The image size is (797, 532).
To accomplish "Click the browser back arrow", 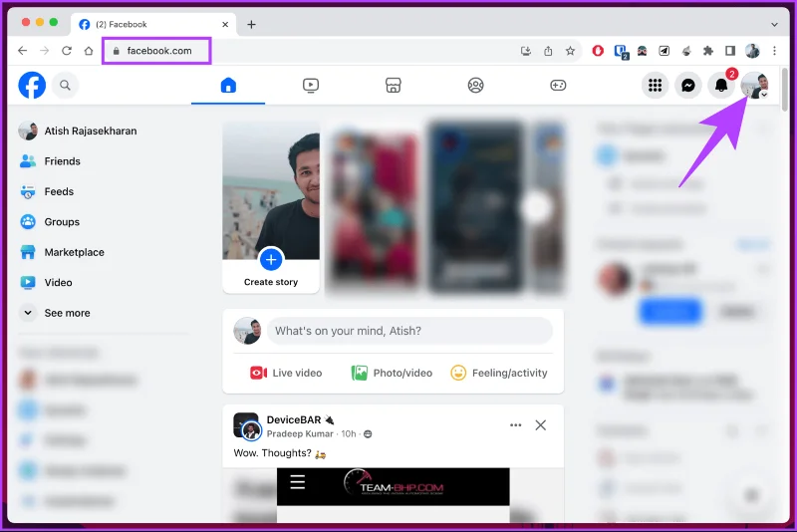I will (22, 50).
